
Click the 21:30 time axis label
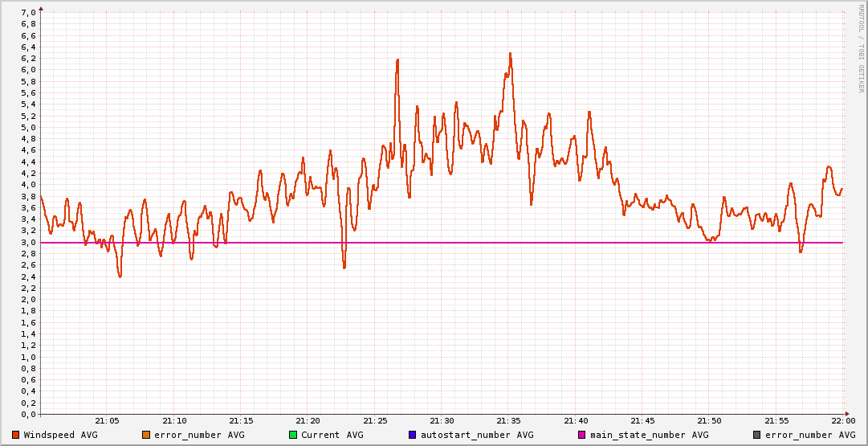[442, 420]
